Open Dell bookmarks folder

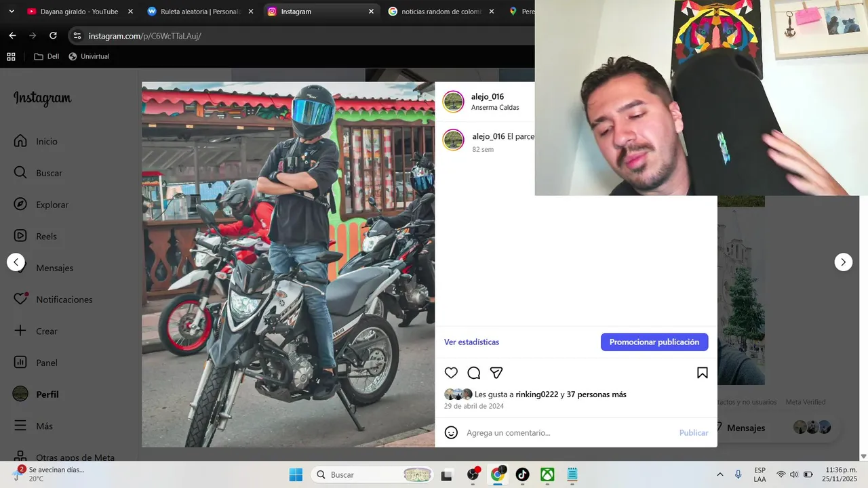pyautogui.click(x=46, y=56)
